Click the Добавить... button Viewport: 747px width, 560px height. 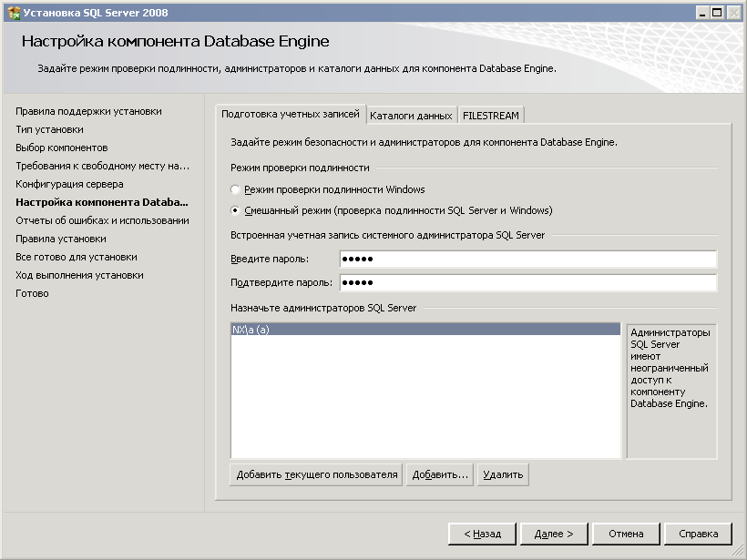(440, 474)
